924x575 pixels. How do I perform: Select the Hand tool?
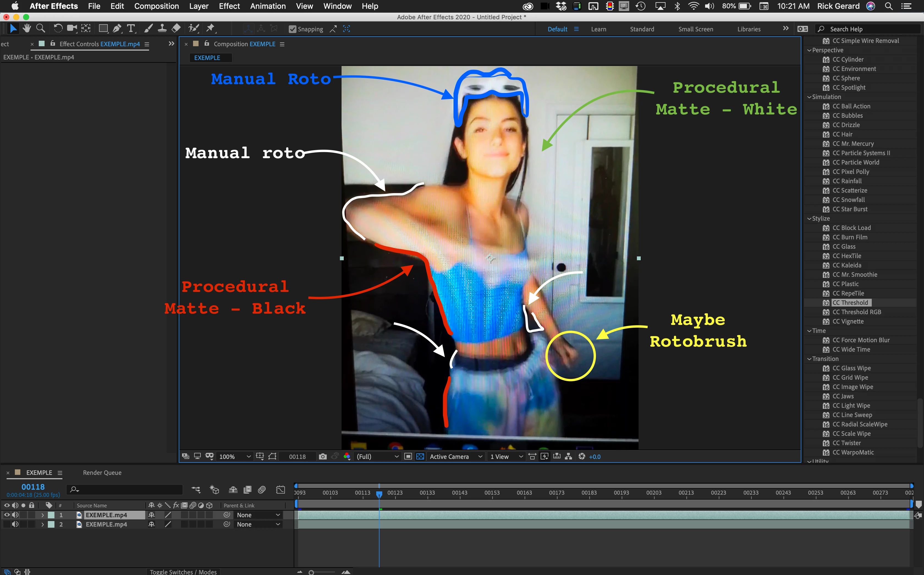[x=27, y=29]
